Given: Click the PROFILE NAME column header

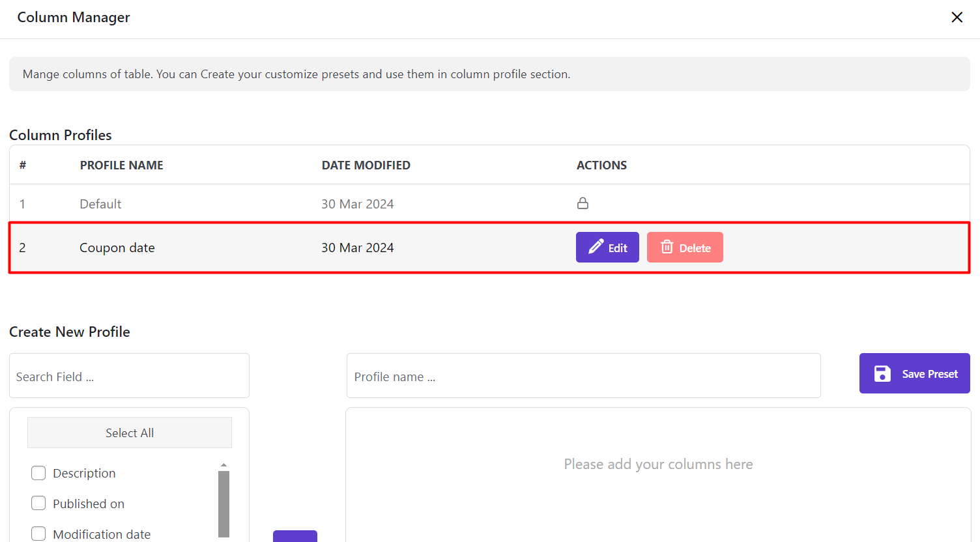Looking at the screenshot, I should click(121, 165).
